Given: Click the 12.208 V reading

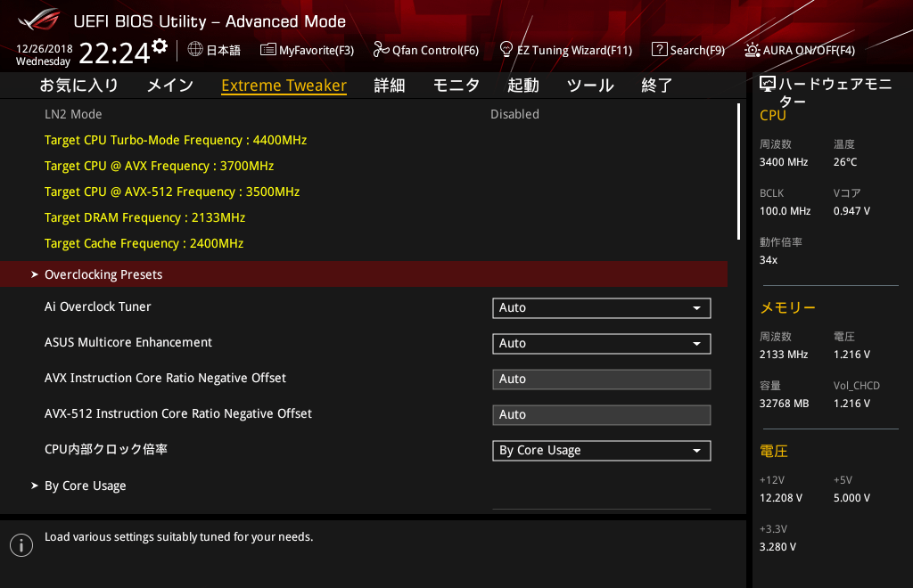Looking at the screenshot, I should (x=781, y=498).
